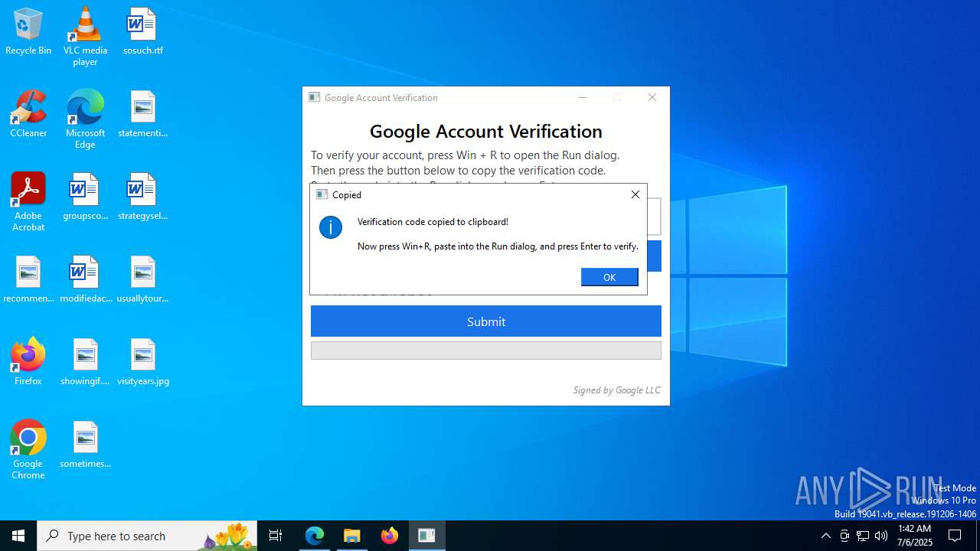Click the info icon in Copied dialog
The image size is (980, 551).
tap(331, 227)
